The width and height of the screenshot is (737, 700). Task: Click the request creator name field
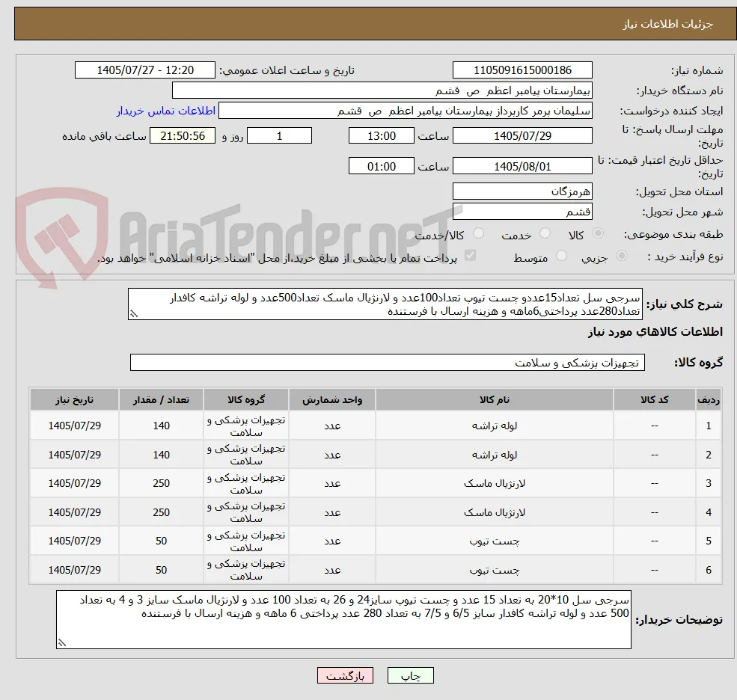point(405,111)
